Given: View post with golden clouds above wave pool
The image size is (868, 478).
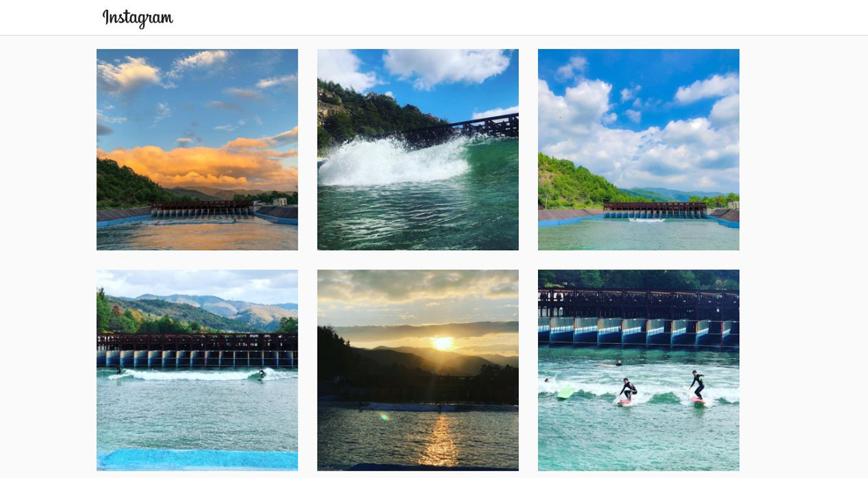Looking at the screenshot, I should pos(197,150).
